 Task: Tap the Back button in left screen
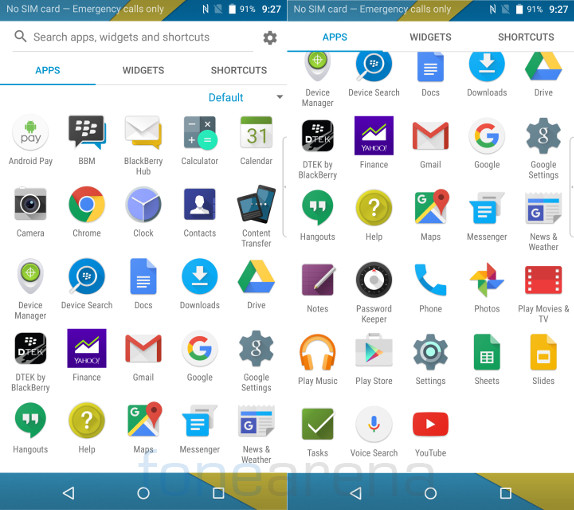pos(68,494)
